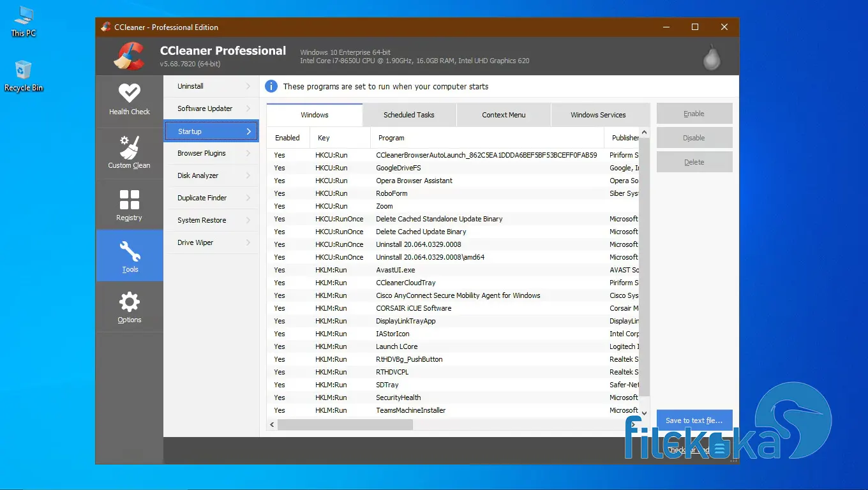Open the Software Updater tool

211,108
